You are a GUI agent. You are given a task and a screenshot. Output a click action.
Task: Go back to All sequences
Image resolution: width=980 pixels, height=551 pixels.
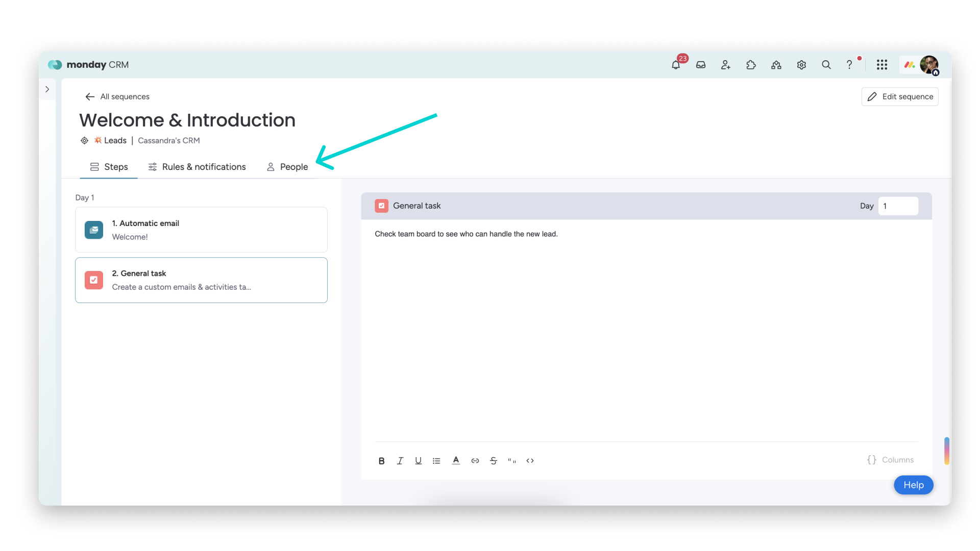[117, 96]
